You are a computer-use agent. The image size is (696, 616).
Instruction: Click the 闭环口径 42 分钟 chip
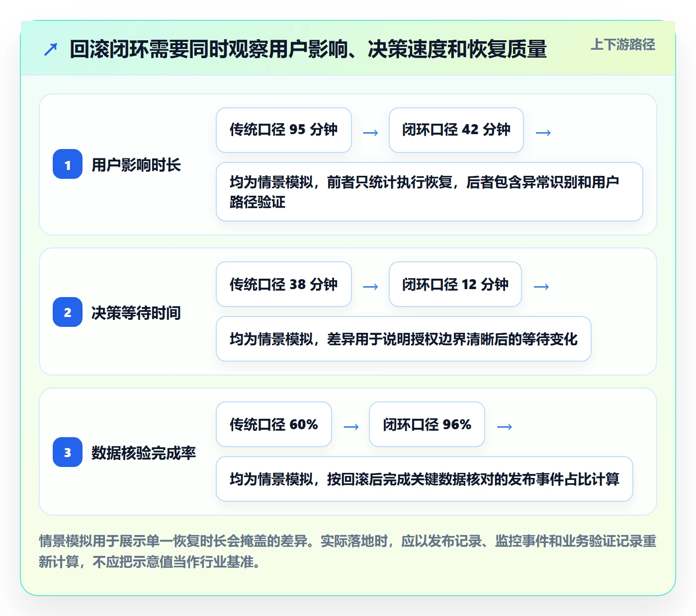point(456,130)
